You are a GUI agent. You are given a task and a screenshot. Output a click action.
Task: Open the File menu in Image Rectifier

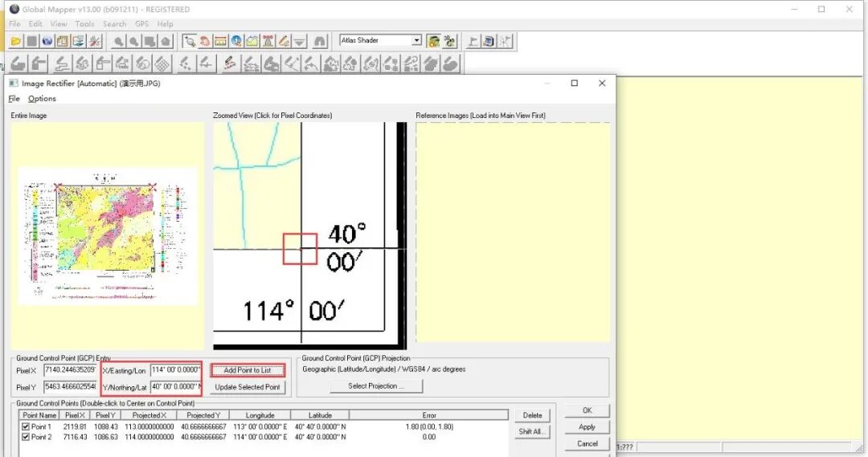coord(14,99)
